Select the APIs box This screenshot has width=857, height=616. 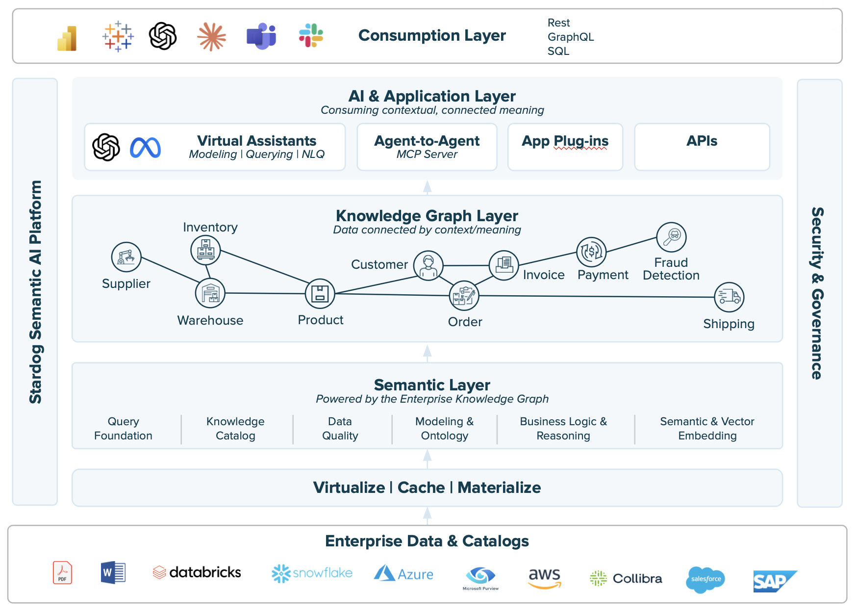point(702,147)
